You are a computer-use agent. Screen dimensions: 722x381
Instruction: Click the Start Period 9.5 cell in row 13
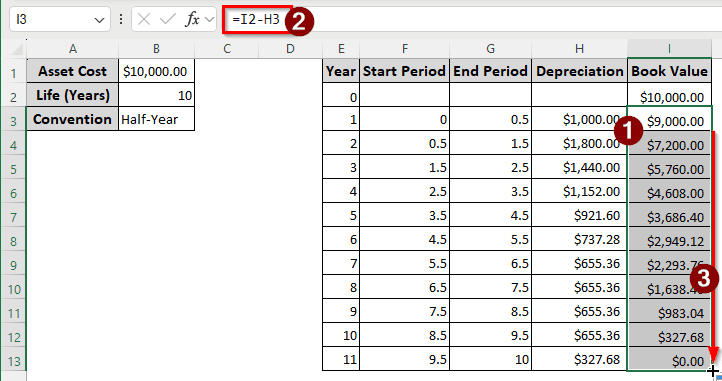(404, 359)
